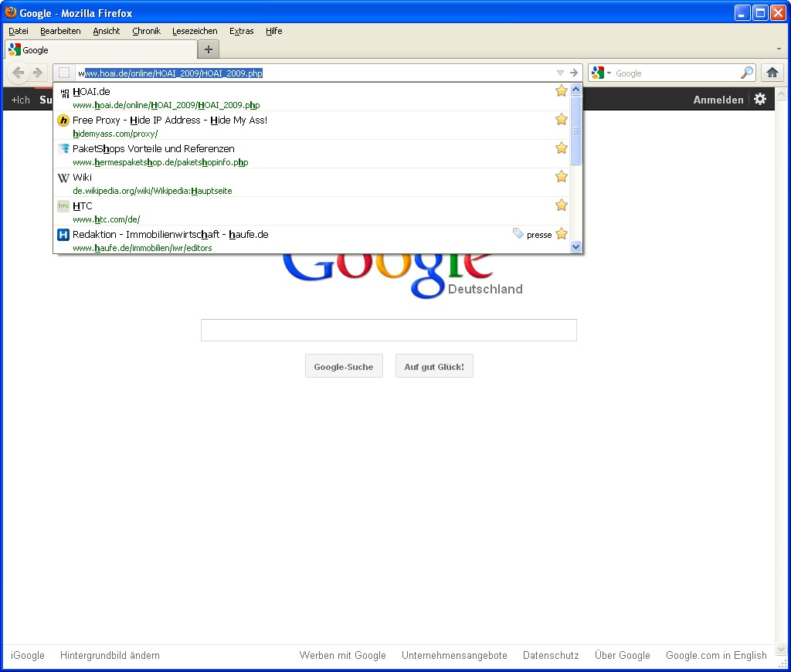Open a new tab with the plus button
791x672 pixels.
pyautogui.click(x=209, y=49)
